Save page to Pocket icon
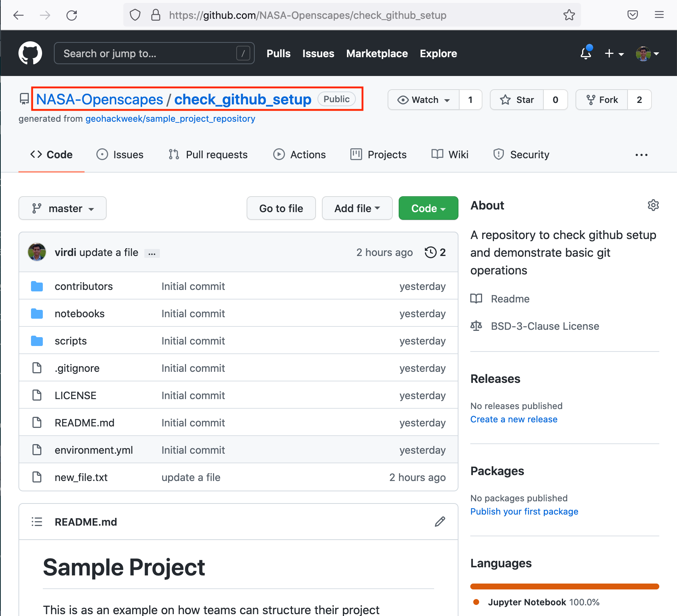Screen dimensions: 677x616 pos(632,15)
